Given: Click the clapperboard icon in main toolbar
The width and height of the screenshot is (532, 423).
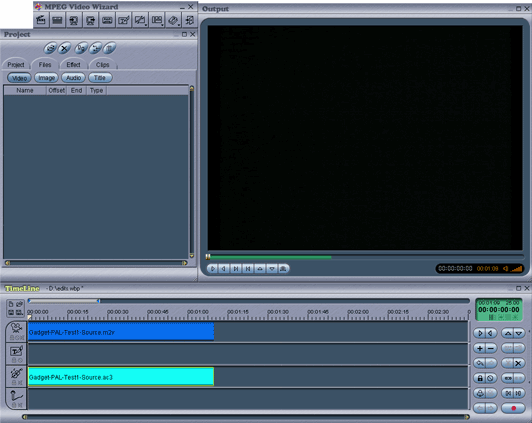Looking at the screenshot, I should coord(41,20).
